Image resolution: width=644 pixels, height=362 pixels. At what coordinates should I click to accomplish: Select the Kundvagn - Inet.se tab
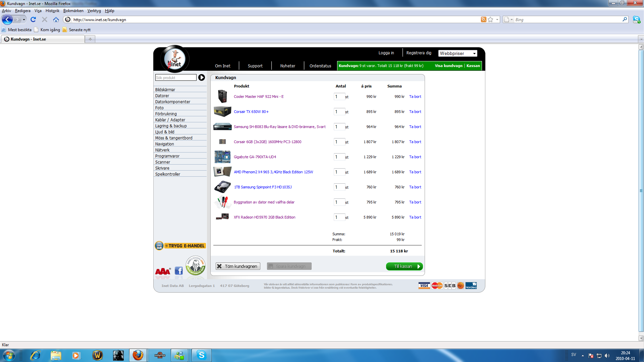[43, 39]
